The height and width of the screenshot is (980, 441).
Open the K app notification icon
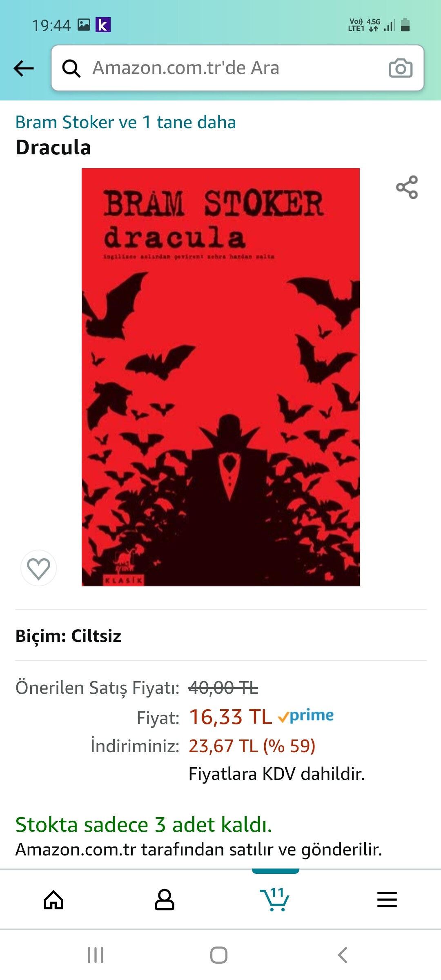(103, 25)
